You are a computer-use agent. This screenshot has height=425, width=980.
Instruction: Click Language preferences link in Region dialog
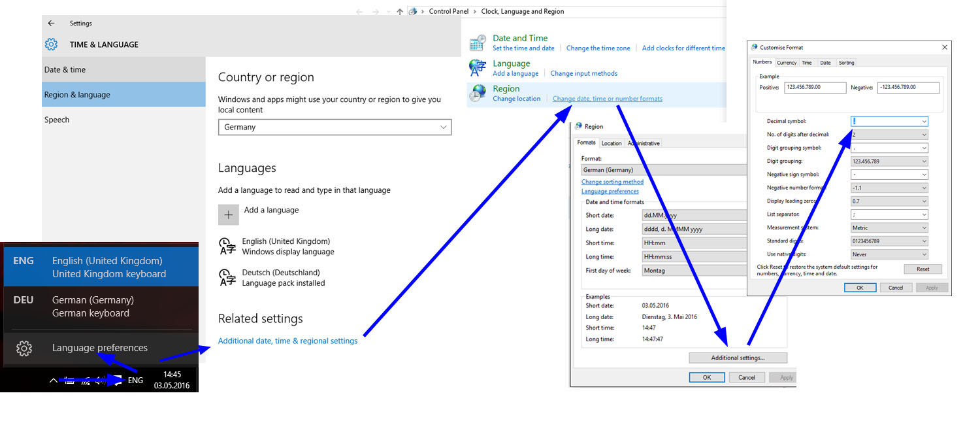tap(610, 191)
